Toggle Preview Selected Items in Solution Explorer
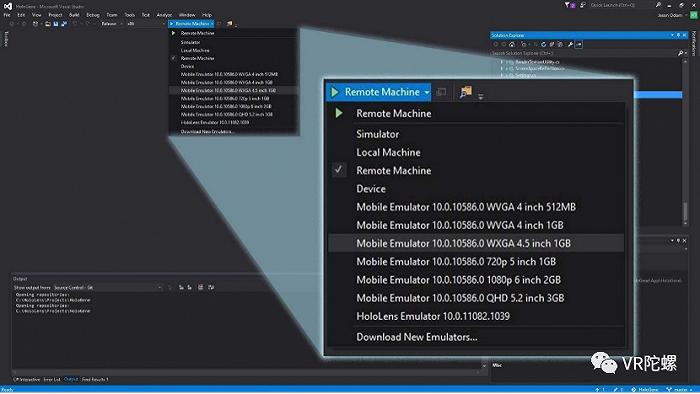The image size is (700, 394). pyautogui.click(x=579, y=44)
